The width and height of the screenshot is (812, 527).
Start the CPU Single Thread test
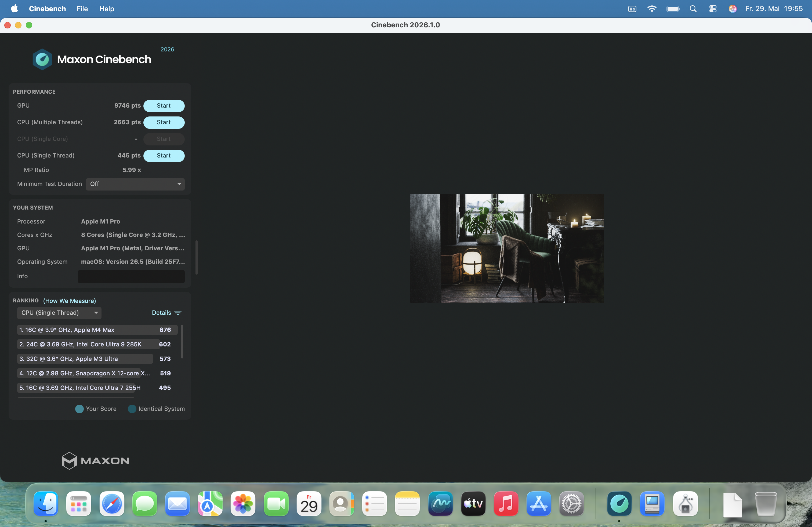coord(164,155)
